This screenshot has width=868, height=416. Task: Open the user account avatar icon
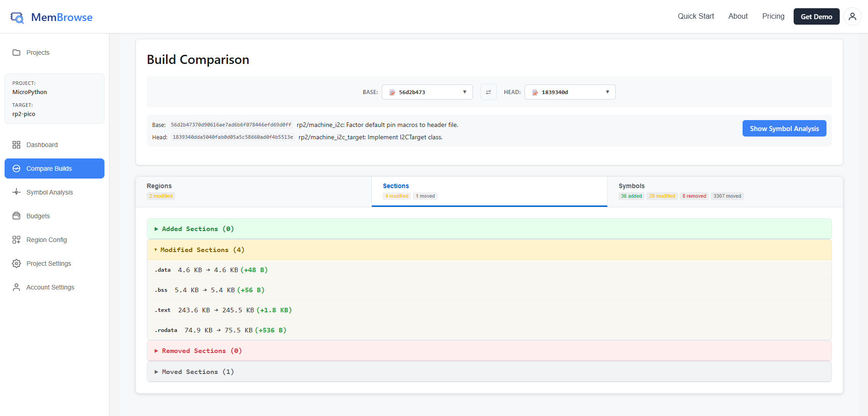[852, 17]
